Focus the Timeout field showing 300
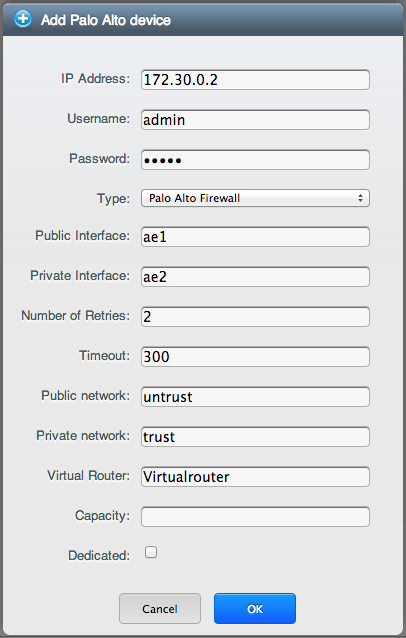Viewport: 406px width, 638px height. [x=255, y=356]
